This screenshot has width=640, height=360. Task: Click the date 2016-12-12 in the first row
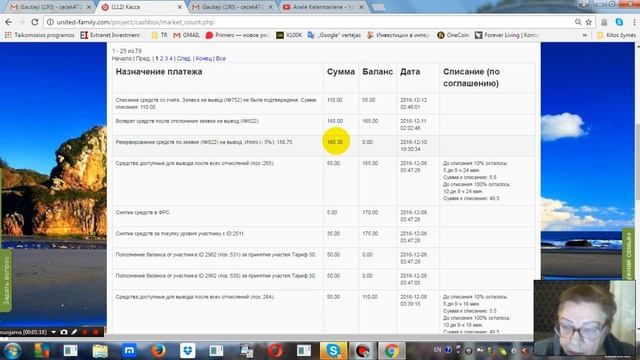pos(413,100)
